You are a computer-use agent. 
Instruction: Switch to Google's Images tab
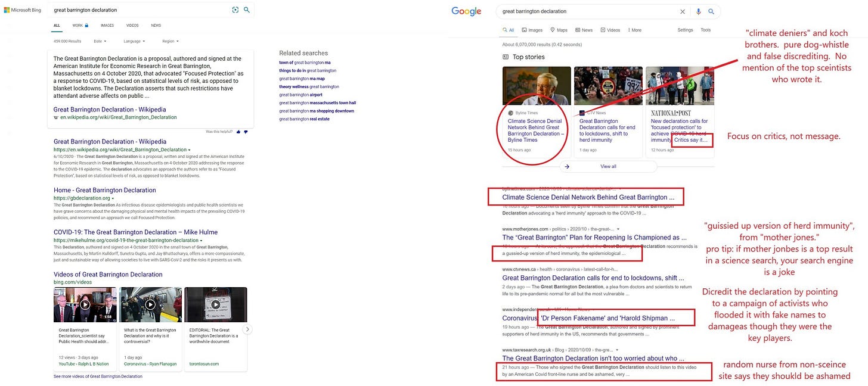[532, 30]
